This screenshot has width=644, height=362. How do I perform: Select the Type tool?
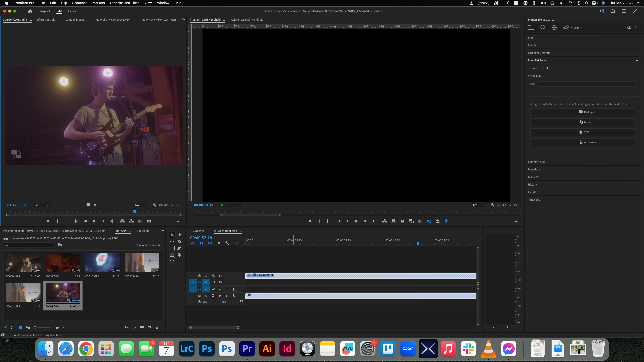172,262
